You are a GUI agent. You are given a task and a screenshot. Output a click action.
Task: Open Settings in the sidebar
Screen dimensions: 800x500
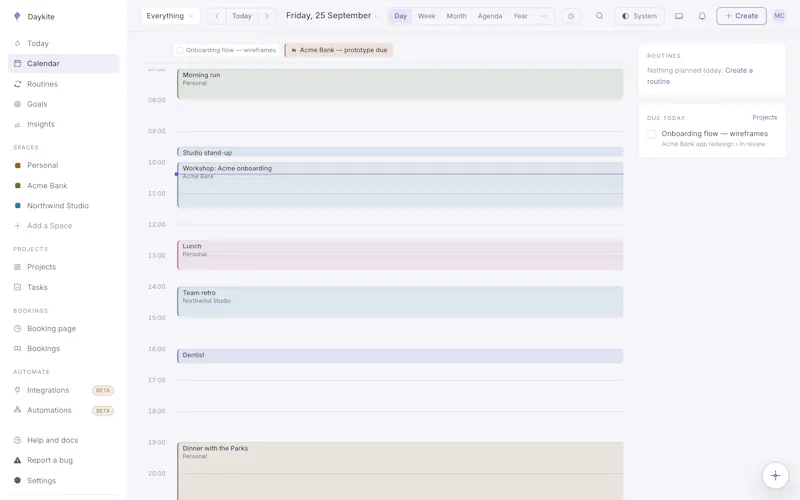pos(64,481)
